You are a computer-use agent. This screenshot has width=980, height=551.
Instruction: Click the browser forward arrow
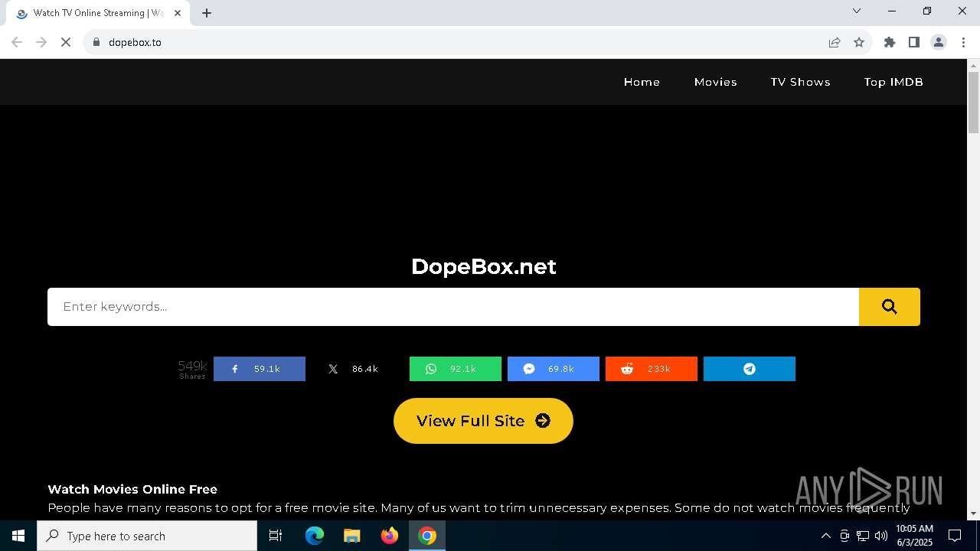[41, 42]
